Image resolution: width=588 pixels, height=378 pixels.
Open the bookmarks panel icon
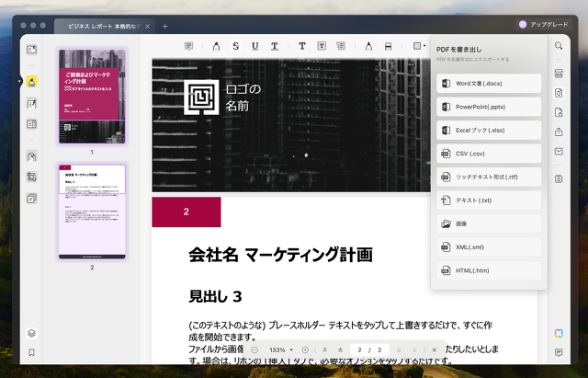click(x=31, y=352)
